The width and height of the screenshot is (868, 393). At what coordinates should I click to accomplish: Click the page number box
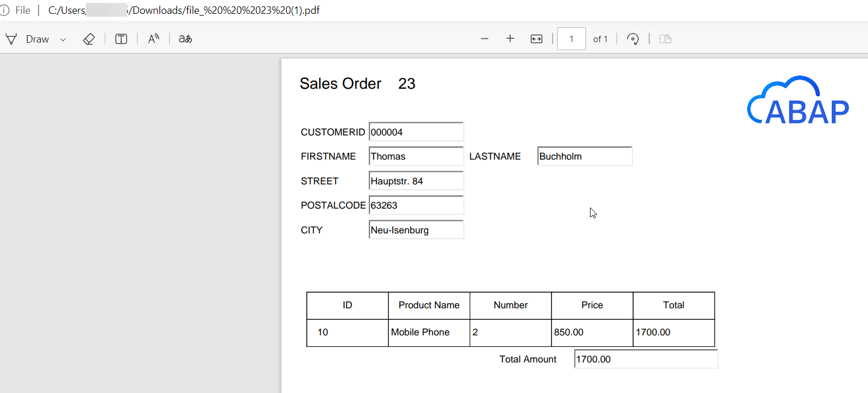tap(572, 39)
